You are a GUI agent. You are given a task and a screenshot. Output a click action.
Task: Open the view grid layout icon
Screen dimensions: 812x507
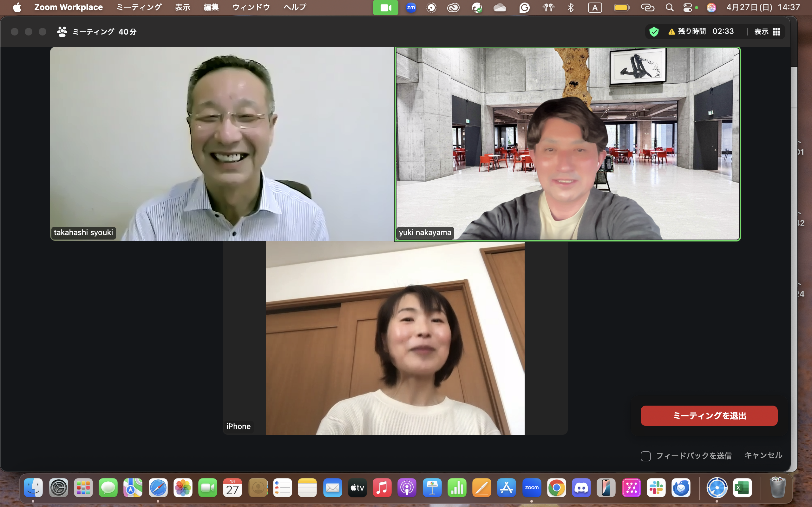coord(776,31)
